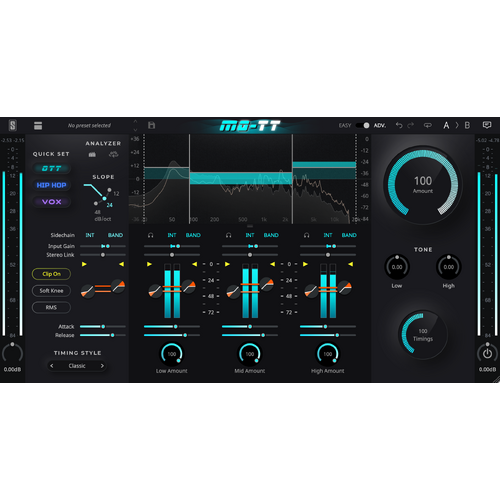Click the low band right yellow arrow
500x500 pixels.
point(194,264)
